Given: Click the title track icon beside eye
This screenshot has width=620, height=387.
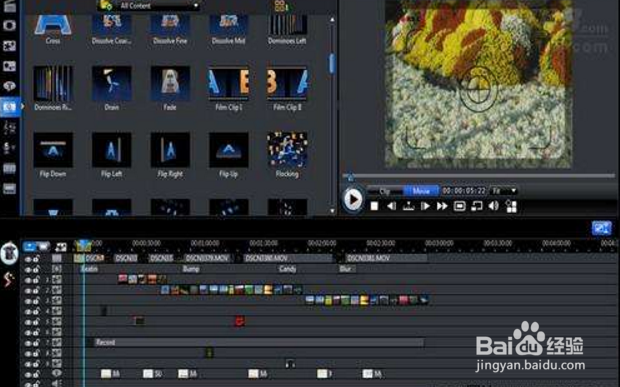Looking at the screenshot, I should coord(57,374).
